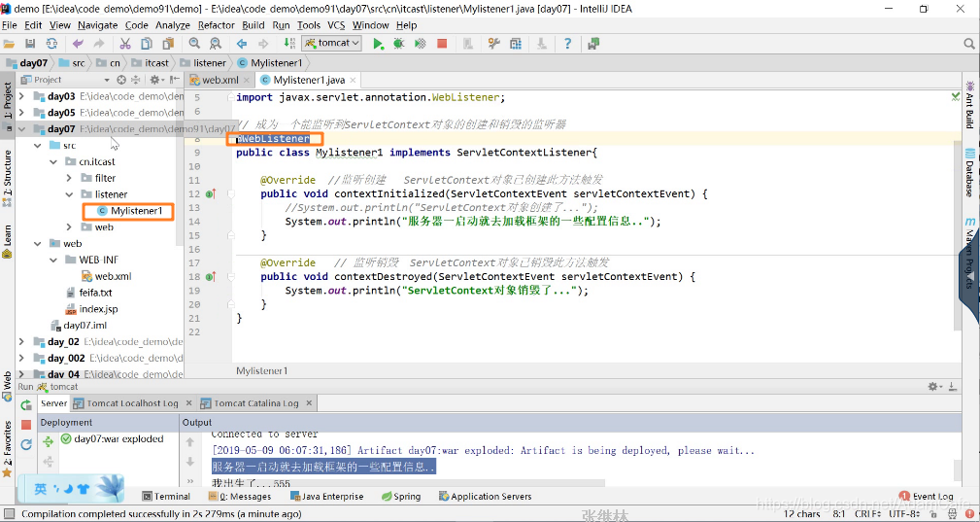
Task: Open Settings via the wrench icon
Action: [x=493, y=44]
